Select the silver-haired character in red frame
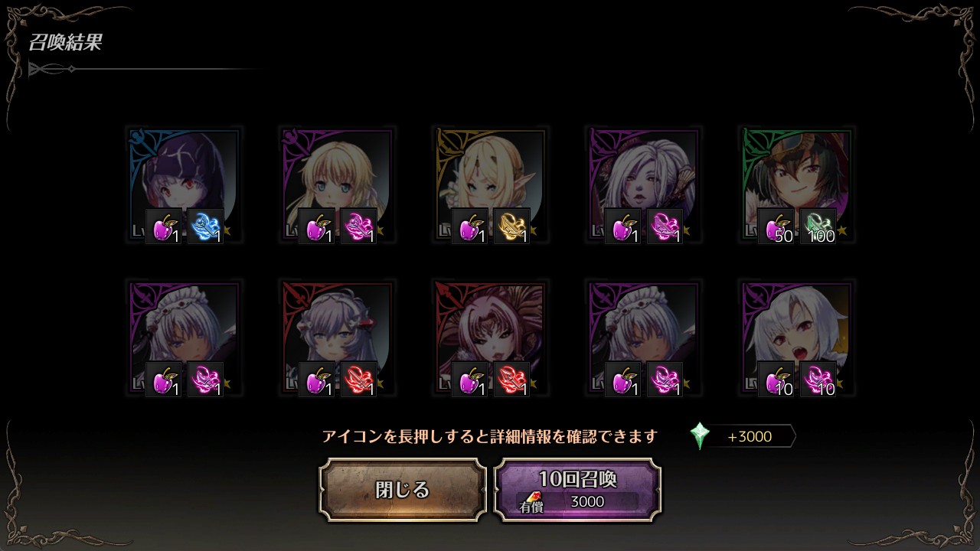Viewport: 980px width, 551px height. [x=338, y=337]
